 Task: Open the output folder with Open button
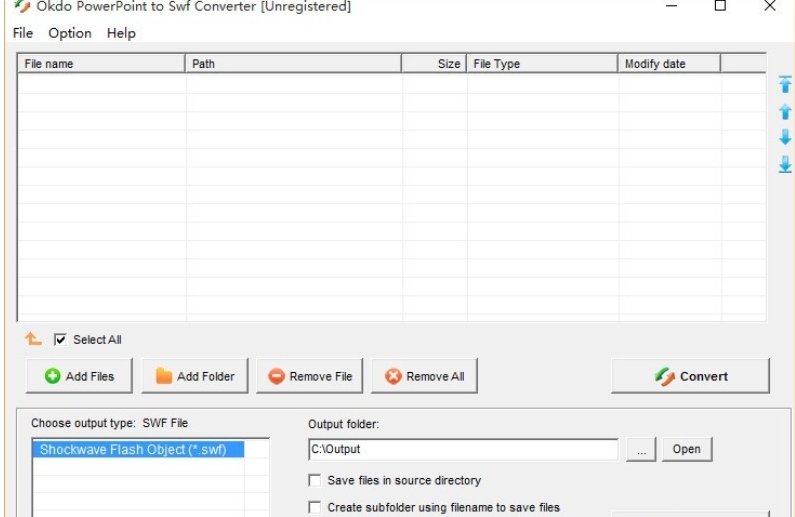click(x=687, y=449)
